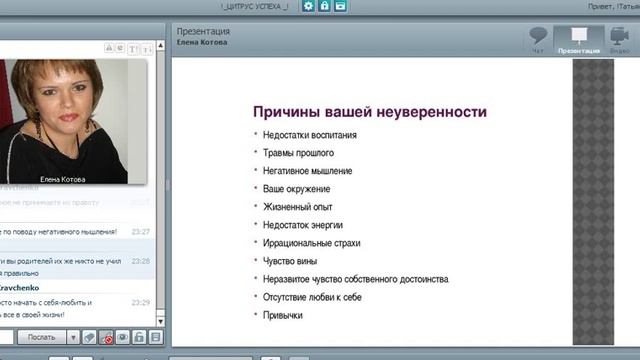Click the bullet Иррациональные страхи

[311, 243]
